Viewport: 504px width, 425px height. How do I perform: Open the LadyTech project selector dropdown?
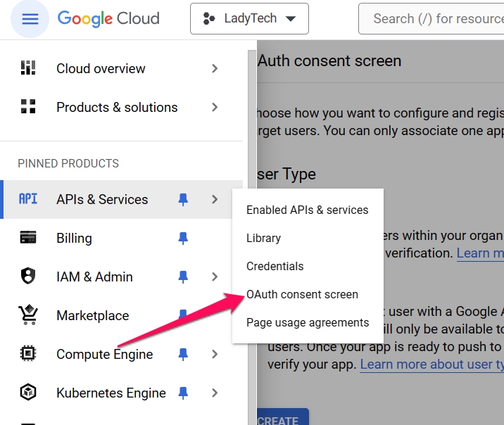click(249, 18)
